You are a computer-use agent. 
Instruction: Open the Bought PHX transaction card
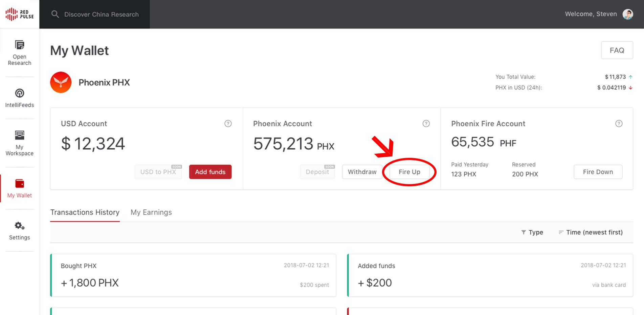tap(193, 275)
